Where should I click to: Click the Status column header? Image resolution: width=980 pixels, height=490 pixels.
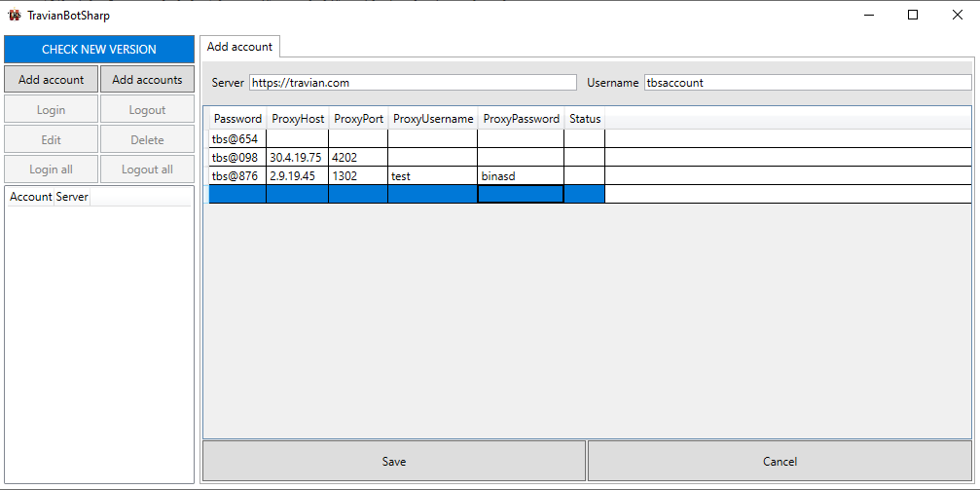(x=585, y=119)
